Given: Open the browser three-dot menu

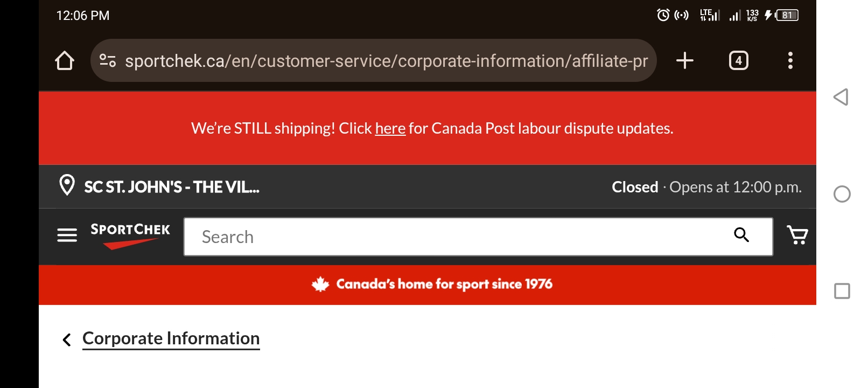Looking at the screenshot, I should tap(790, 60).
